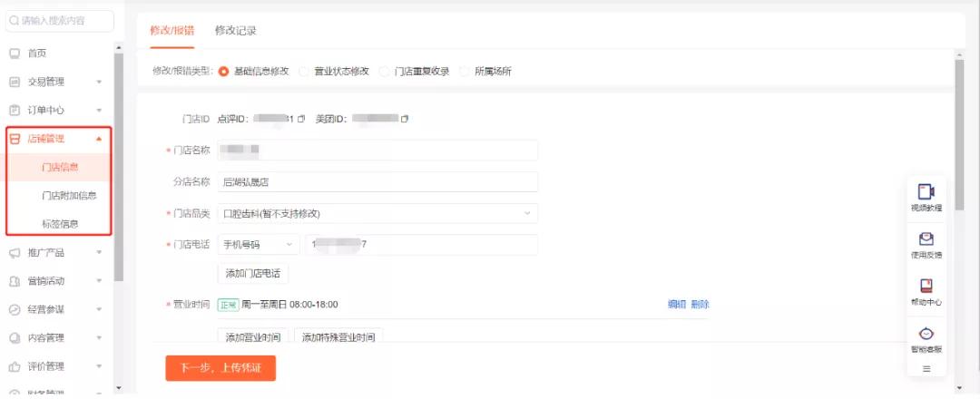980x399 pixels.
Task: Open 门店信息 submenu item
Action: [59, 168]
